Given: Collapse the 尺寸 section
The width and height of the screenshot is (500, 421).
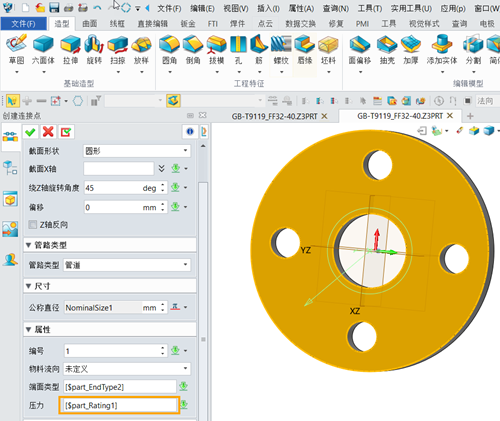Looking at the screenshot, I should tap(29, 286).
